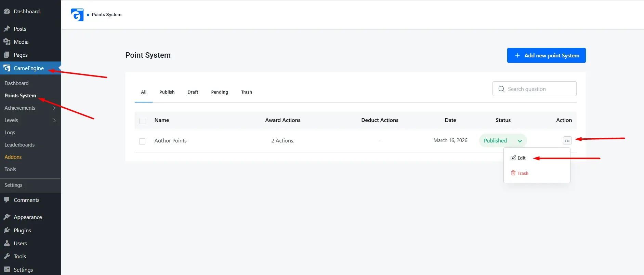This screenshot has width=644, height=275.
Task: Open the Leaderboards submenu link
Action: pyautogui.click(x=19, y=145)
